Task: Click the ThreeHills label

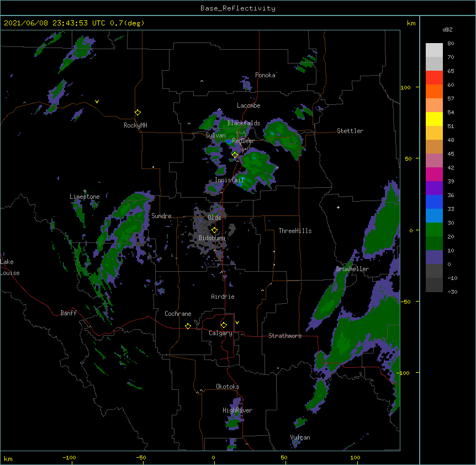Action: tap(295, 231)
